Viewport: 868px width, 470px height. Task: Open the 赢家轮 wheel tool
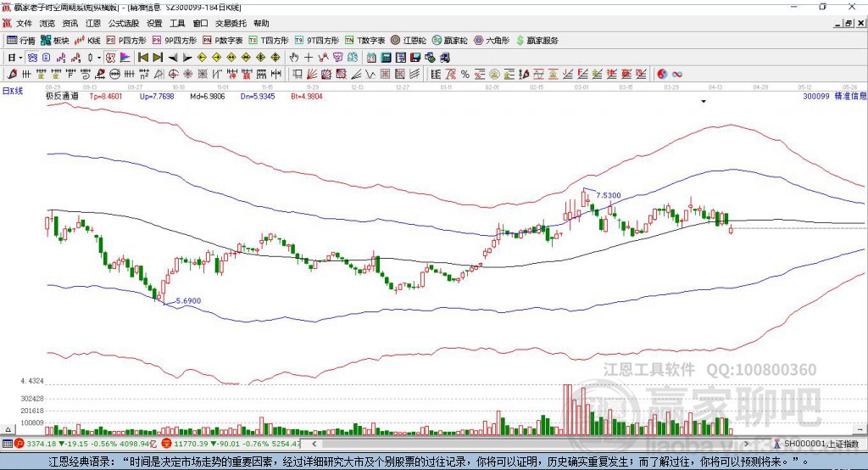[449, 41]
